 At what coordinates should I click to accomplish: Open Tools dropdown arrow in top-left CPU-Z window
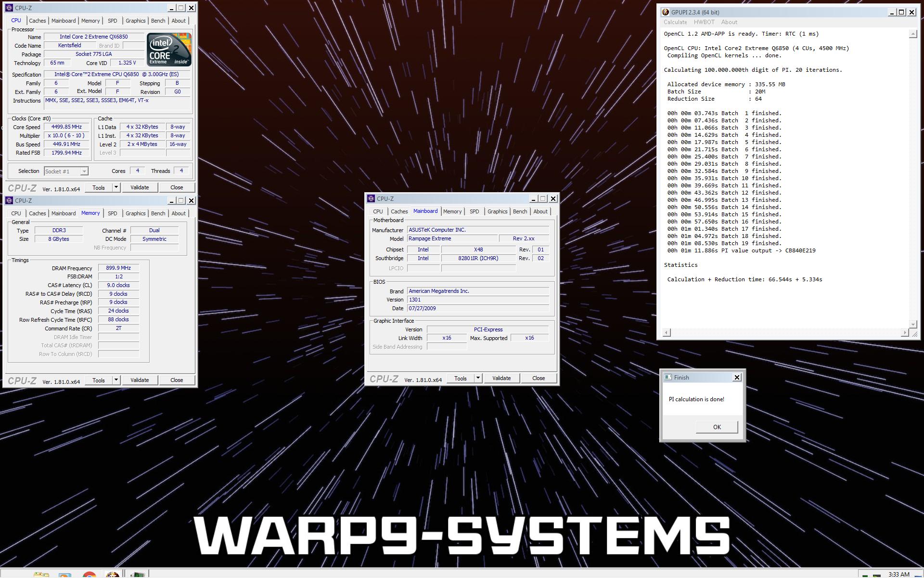click(x=116, y=187)
